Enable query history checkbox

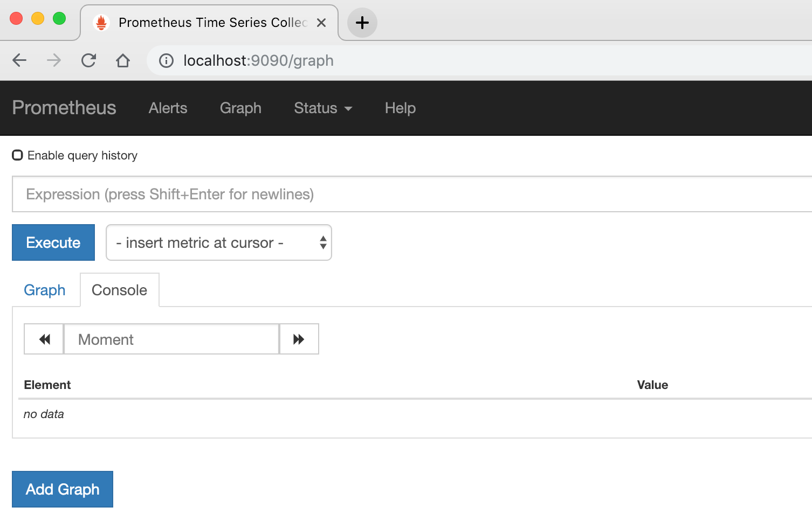(18, 155)
